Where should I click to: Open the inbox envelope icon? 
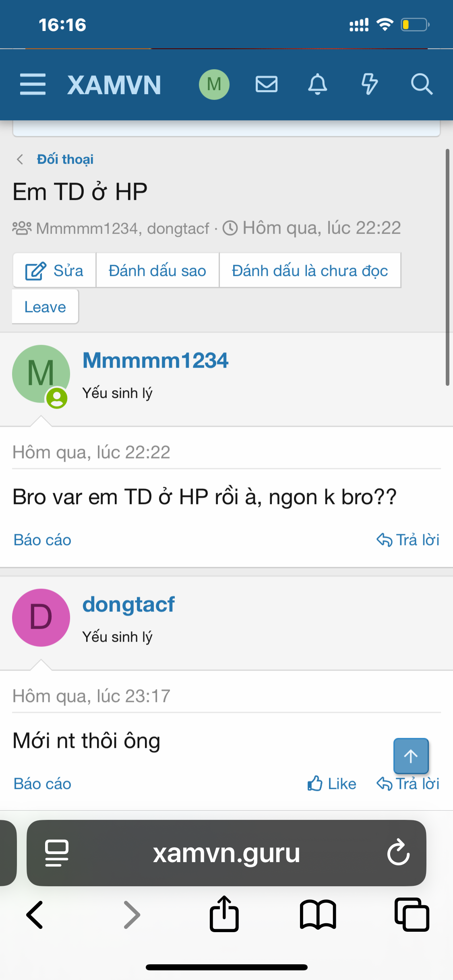tap(267, 84)
